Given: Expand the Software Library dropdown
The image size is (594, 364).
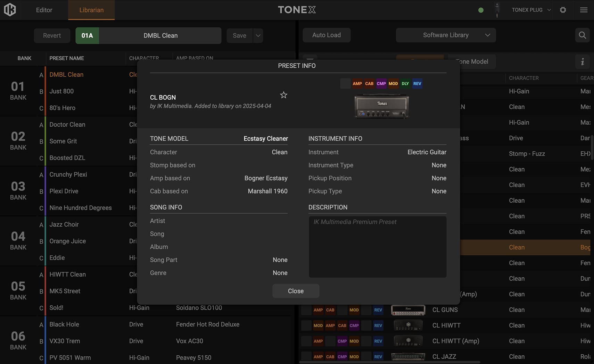Looking at the screenshot, I should coord(446,35).
